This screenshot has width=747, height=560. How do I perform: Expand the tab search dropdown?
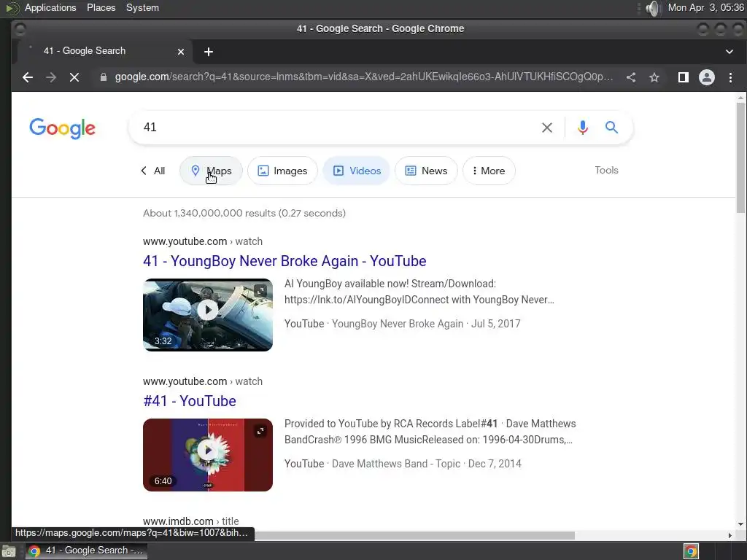tap(729, 52)
